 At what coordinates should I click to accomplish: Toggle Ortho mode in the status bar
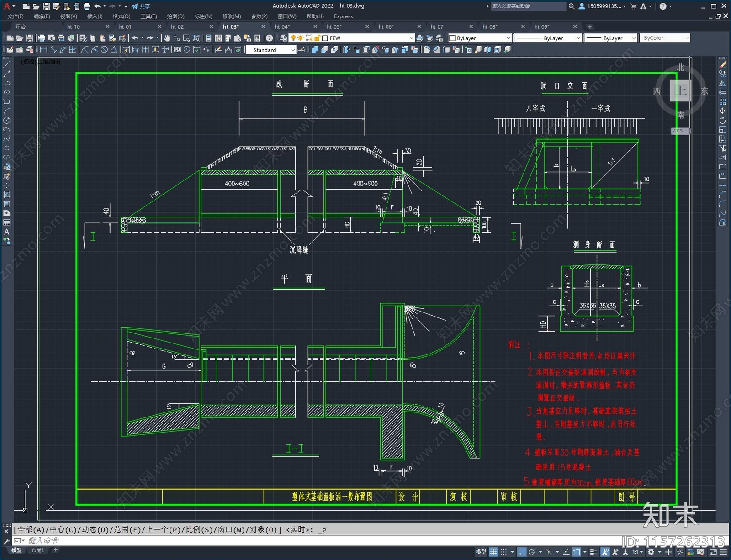(522, 552)
